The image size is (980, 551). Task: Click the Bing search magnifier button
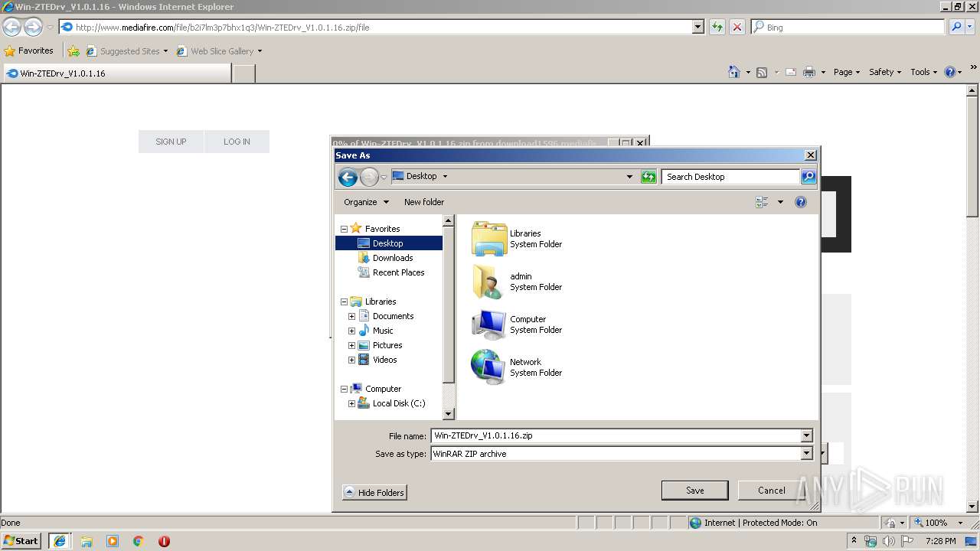[x=955, y=27]
